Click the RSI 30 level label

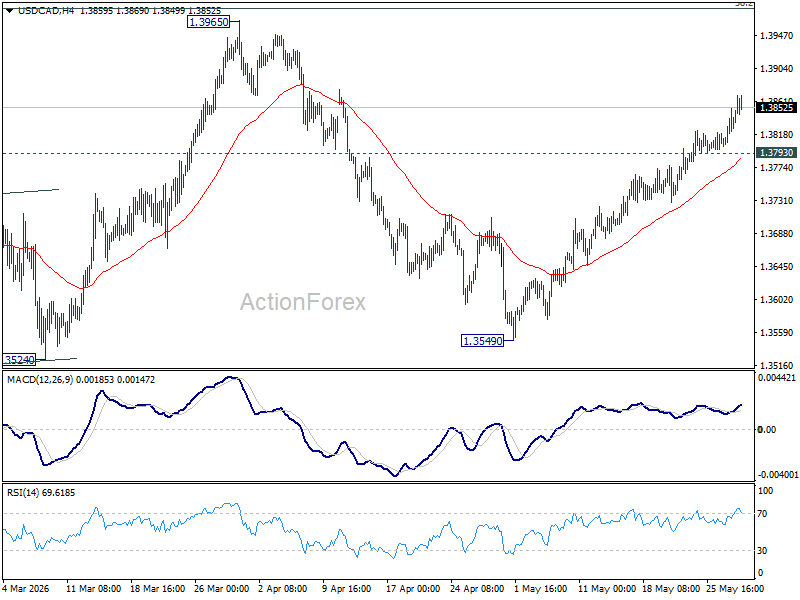point(762,551)
